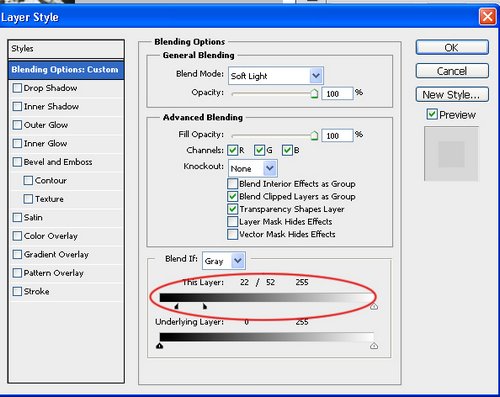
Task: Click the Stroke style label
Action: click(37, 291)
